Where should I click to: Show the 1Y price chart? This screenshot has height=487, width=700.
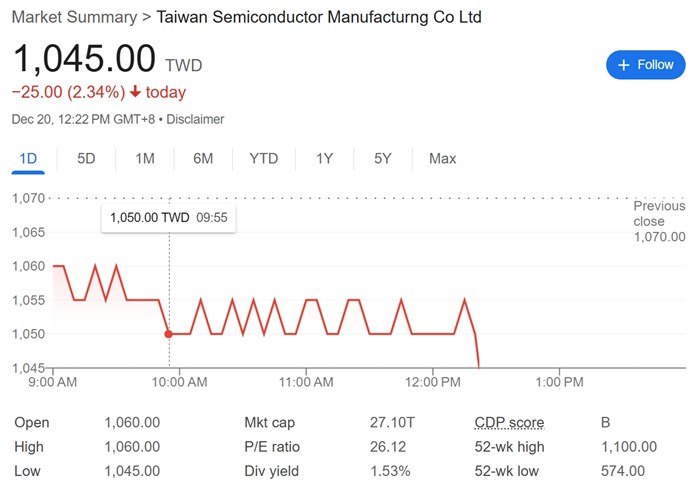point(324,158)
